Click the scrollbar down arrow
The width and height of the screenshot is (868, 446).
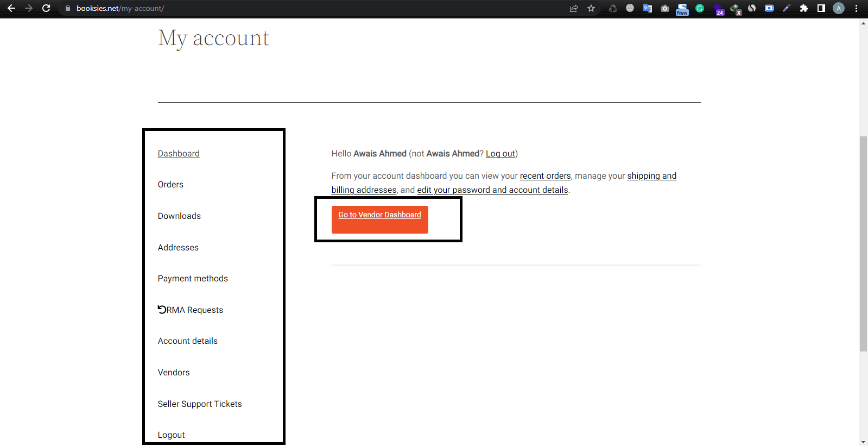863,442
